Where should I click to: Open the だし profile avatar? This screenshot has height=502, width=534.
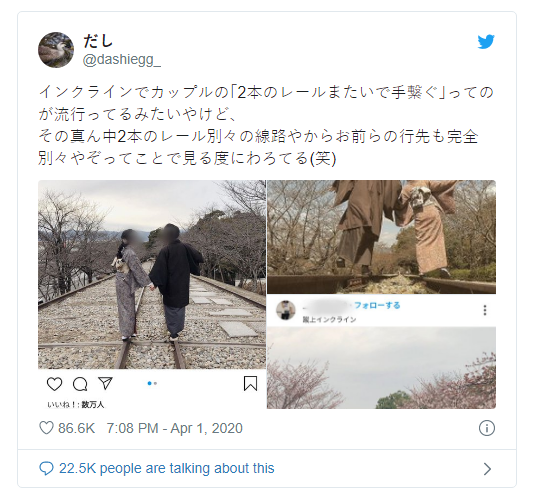[x=56, y=50]
